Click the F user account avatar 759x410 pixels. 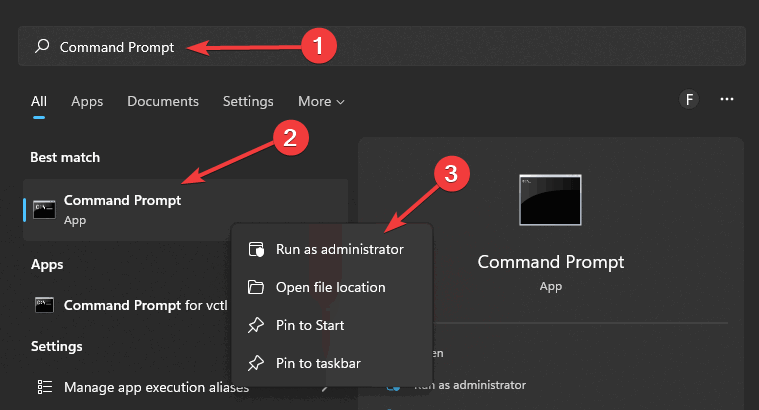coord(688,99)
